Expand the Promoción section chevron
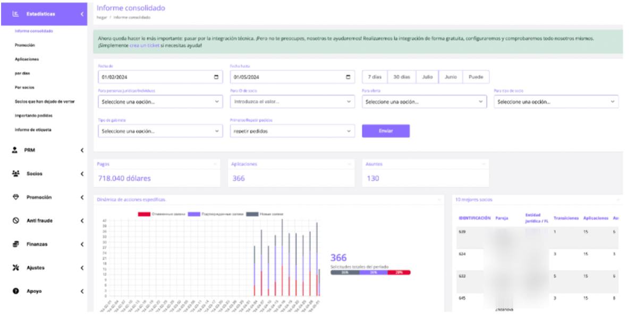Screen dimensions: 644x329 click(82, 197)
